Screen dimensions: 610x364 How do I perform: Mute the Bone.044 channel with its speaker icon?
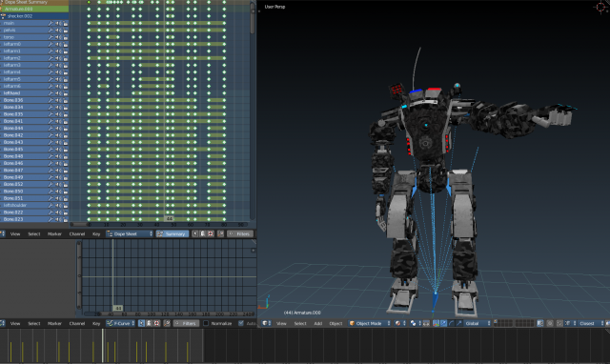pos(58,129)
